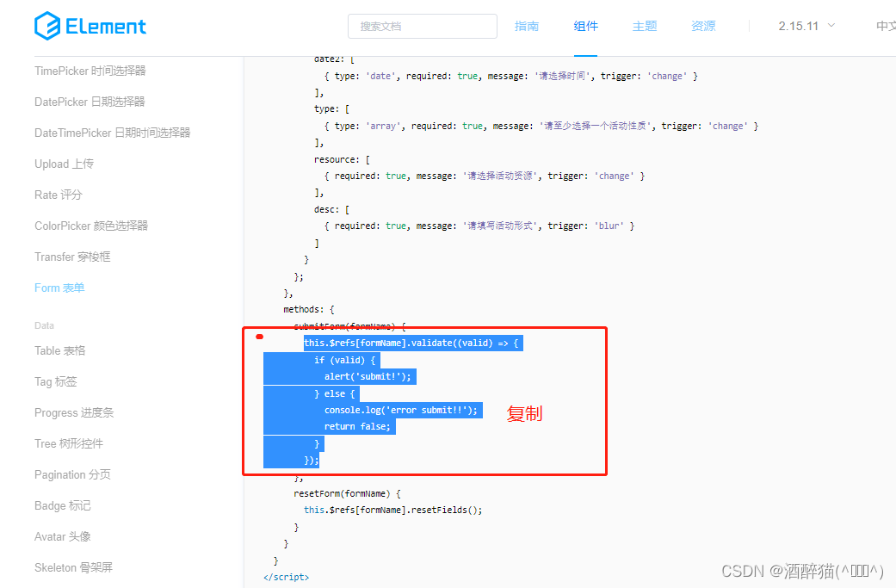The image size is (896, 588).
Task: Click the resetFields() code line
Action: (393, 510)
